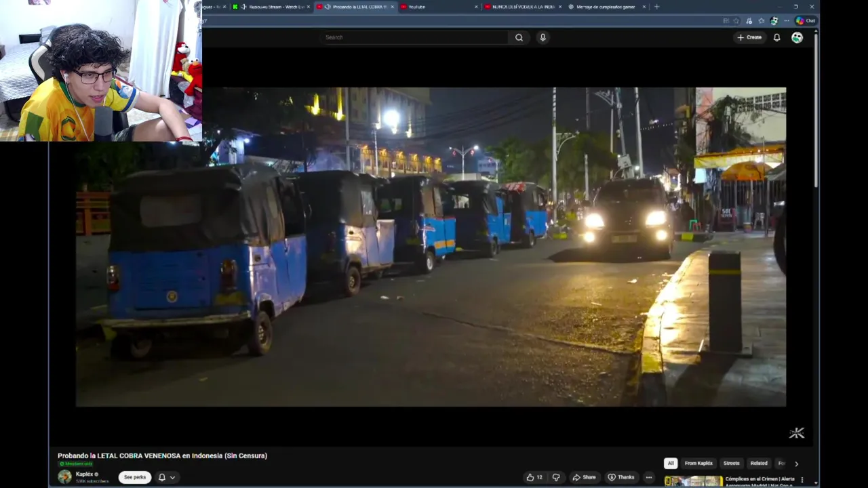Click the Thanks button
868x488 pixels.
620,477
